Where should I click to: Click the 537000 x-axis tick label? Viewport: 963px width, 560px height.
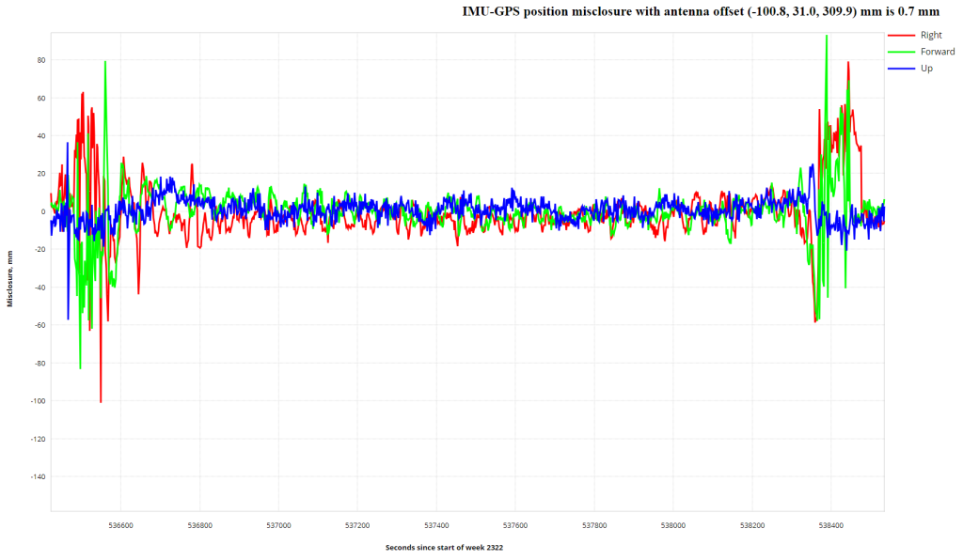click(x=278, y=525)
